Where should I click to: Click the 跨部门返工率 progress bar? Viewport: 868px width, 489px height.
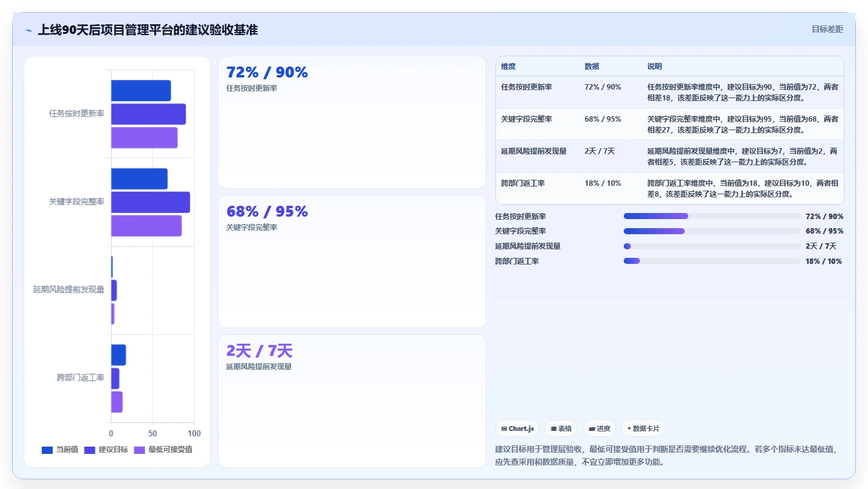[x=712, y=261]
